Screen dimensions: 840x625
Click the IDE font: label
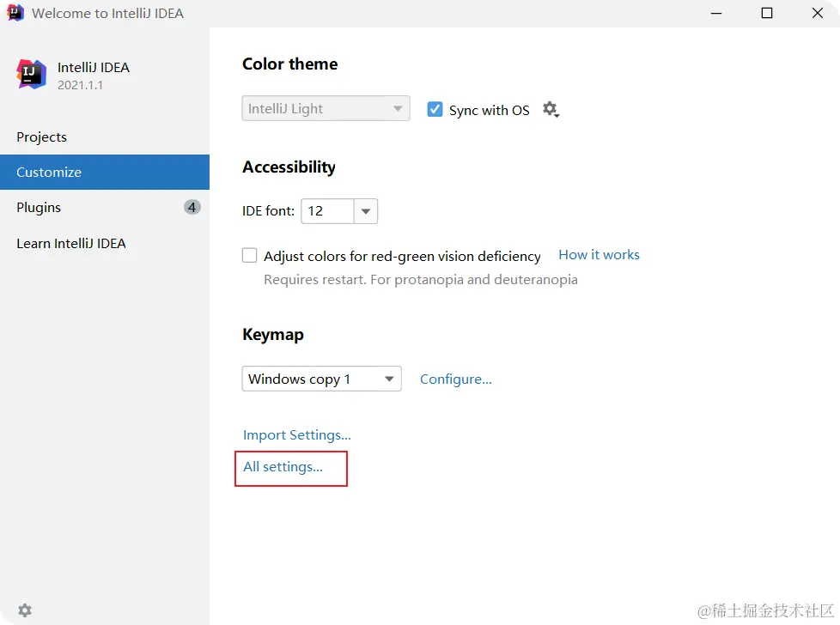[x=268, y=211]
